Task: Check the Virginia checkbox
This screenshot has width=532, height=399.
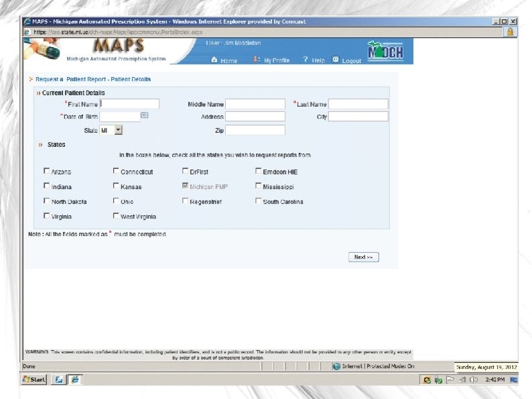Action: click(x=46, y=216)
